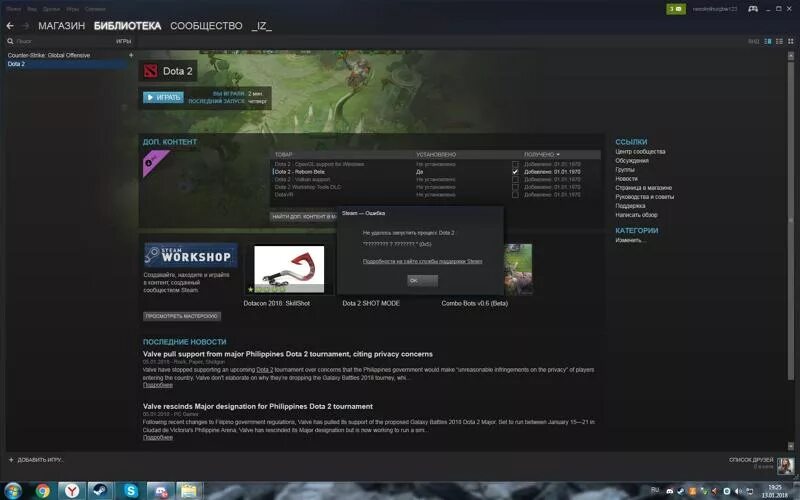Open the Руководства и советы link
This screenshot has height=500, width=800.
click(x=644, y=196)
